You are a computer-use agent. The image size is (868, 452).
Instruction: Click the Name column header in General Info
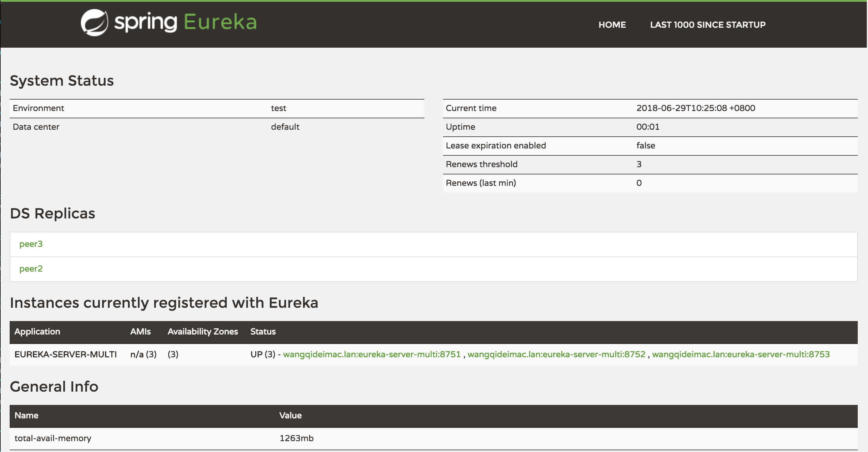pyautogui.click(x=27, y=415)
